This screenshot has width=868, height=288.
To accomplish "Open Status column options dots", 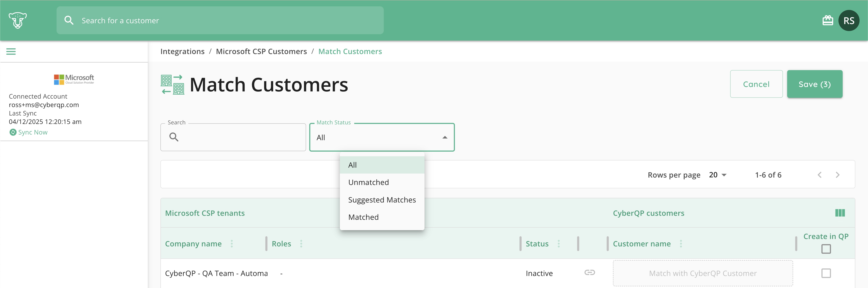I will point(558,243).
